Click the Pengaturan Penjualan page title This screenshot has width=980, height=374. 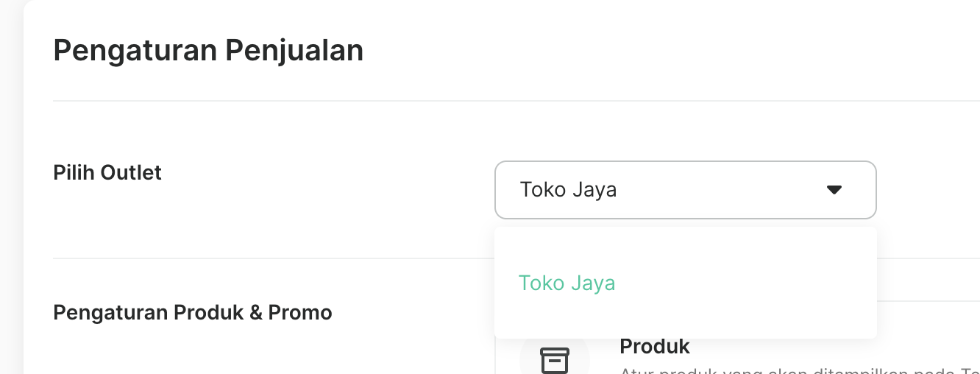208,51
